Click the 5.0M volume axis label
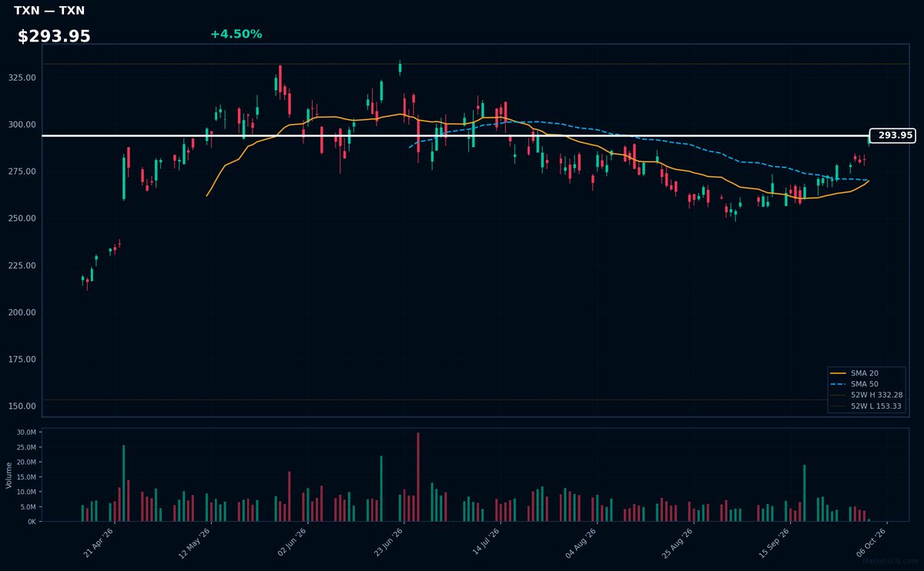 click(28, 506)
